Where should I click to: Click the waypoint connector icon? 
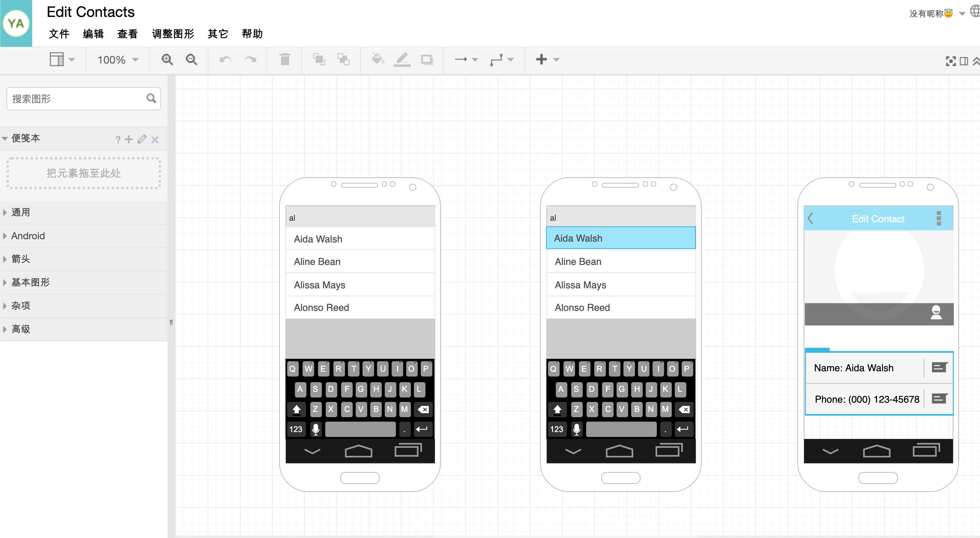click(496, 60)
